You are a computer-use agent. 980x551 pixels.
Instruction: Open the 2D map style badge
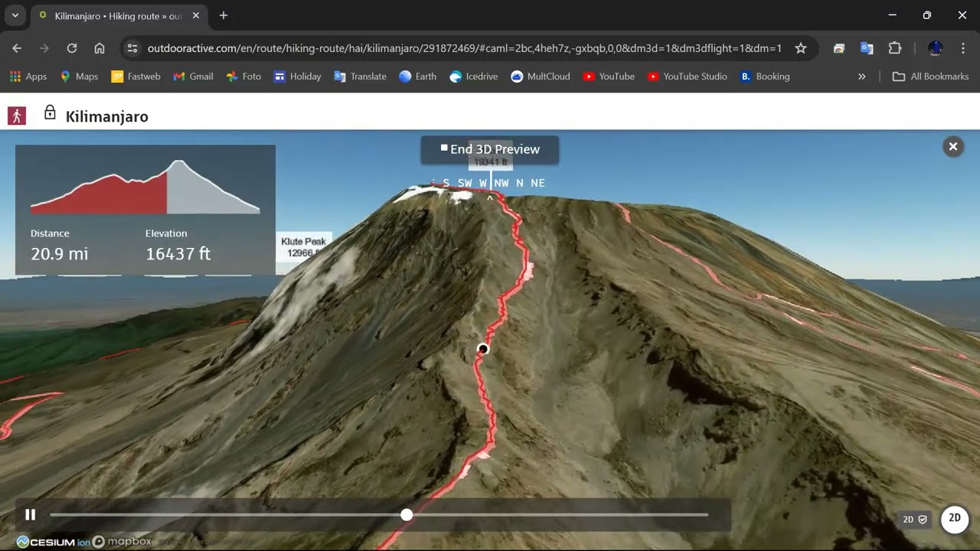click(x=915, y=519)
